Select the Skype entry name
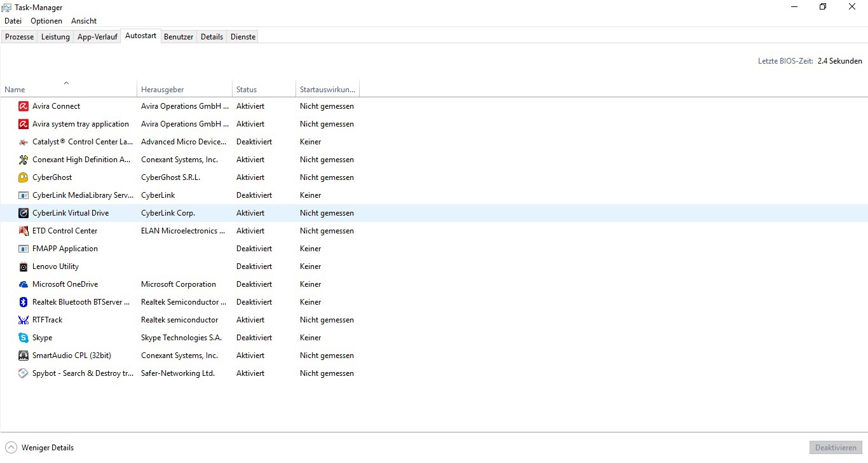This screenshot has width=868, height=463. click(x=43, y=338)
